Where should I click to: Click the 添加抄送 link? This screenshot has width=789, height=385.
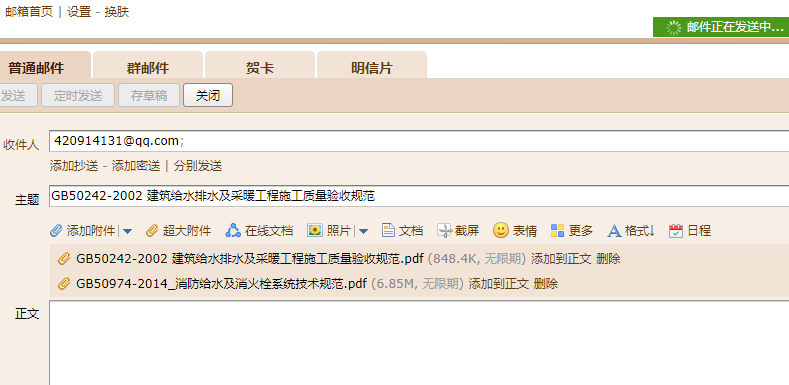tap(74, 166)
